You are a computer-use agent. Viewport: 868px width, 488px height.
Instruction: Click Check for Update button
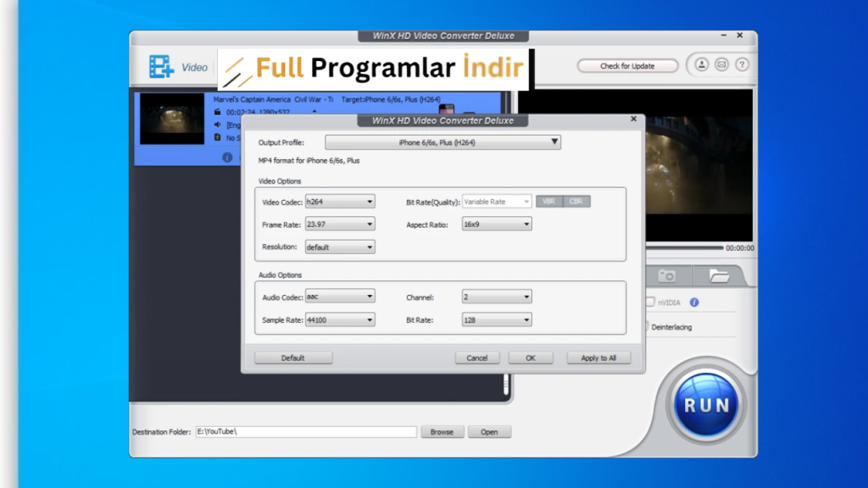(x=627, y=66)
